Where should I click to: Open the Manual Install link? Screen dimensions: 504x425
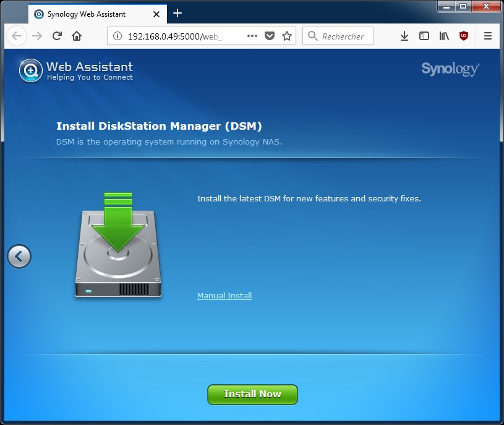(224, 296)
